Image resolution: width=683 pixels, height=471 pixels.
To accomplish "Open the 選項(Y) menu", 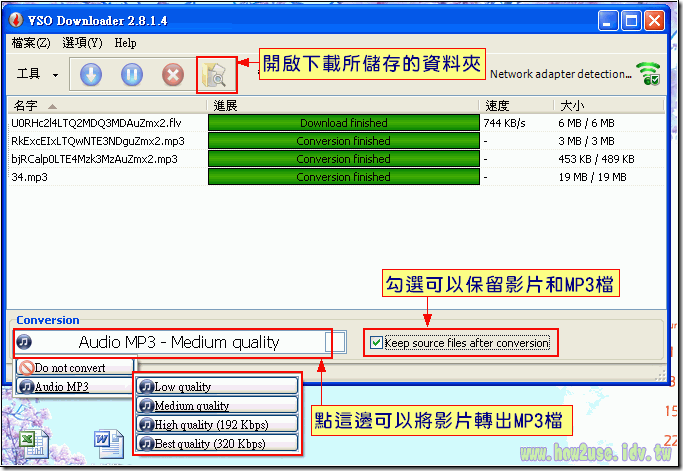I will 82,43.
